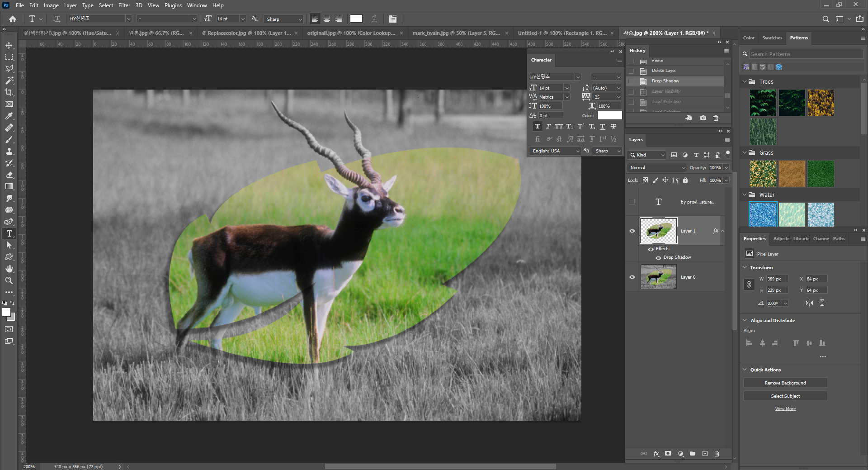Open font family dropdown in options bar

pos(128,19)
